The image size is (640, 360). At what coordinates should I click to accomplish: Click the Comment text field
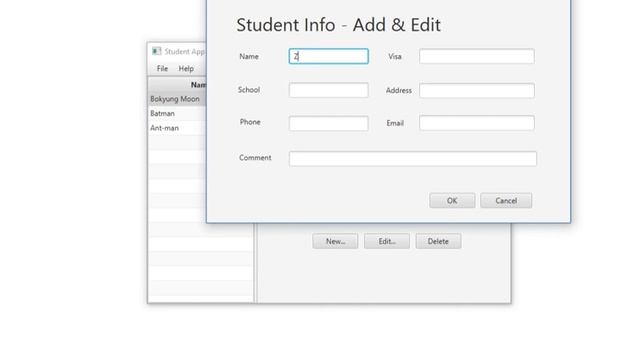pos(413,159)
